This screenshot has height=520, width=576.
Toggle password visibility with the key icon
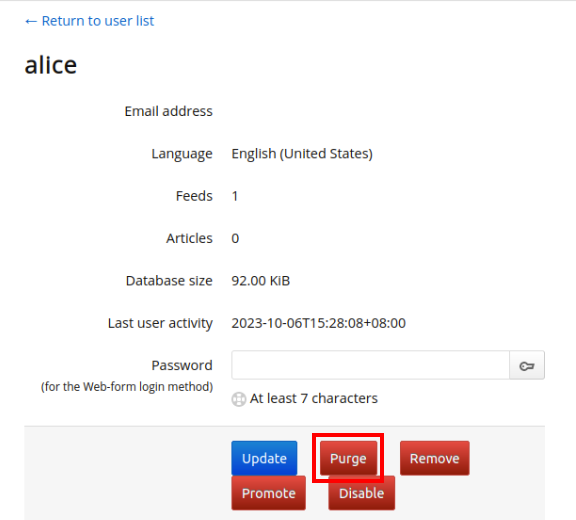[527, 365]
